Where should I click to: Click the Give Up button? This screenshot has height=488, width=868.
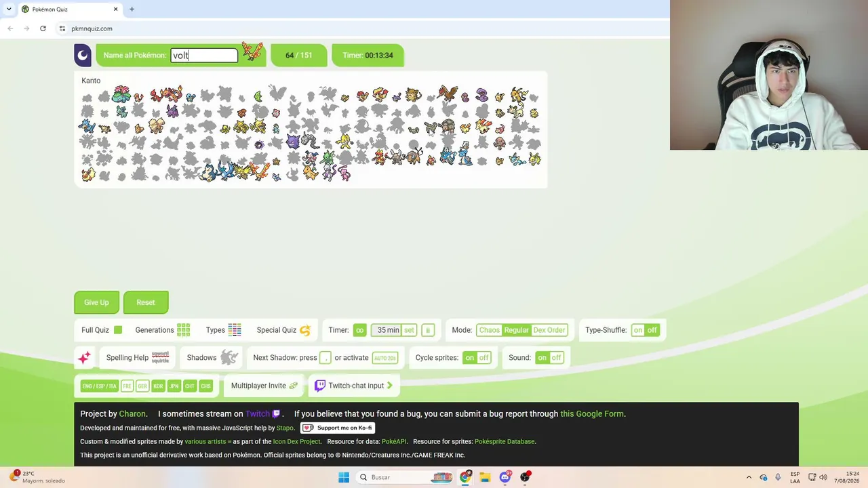96,302
